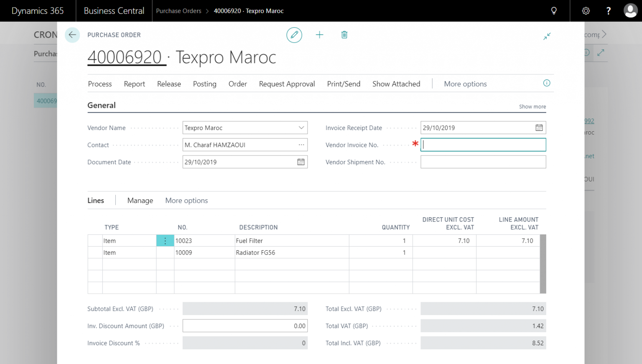Navigate back using the back arrow
Viewport: 642px width, 364px height.
coord(72,35)
